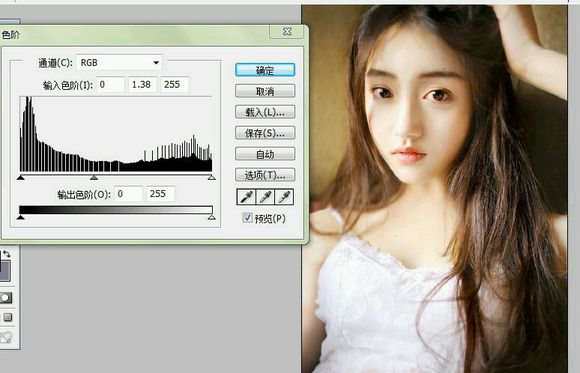Click the bottom toolbox icon

(x=6, y=337)
